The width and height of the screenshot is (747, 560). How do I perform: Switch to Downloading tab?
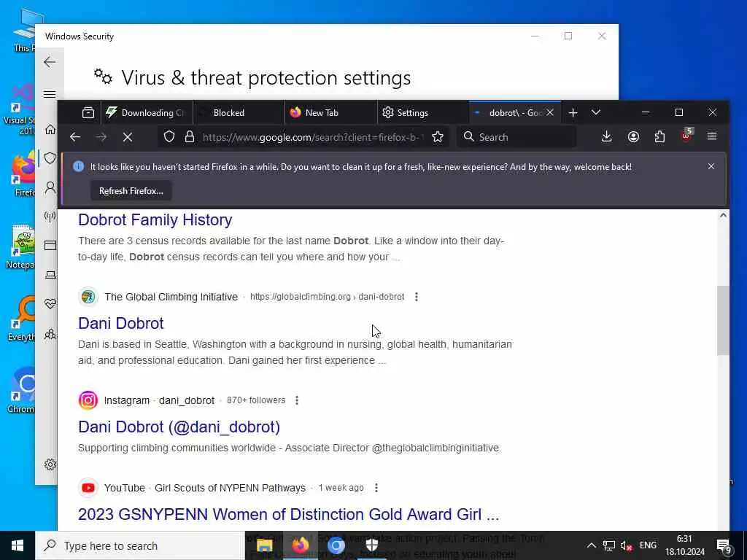click(147, 113)
